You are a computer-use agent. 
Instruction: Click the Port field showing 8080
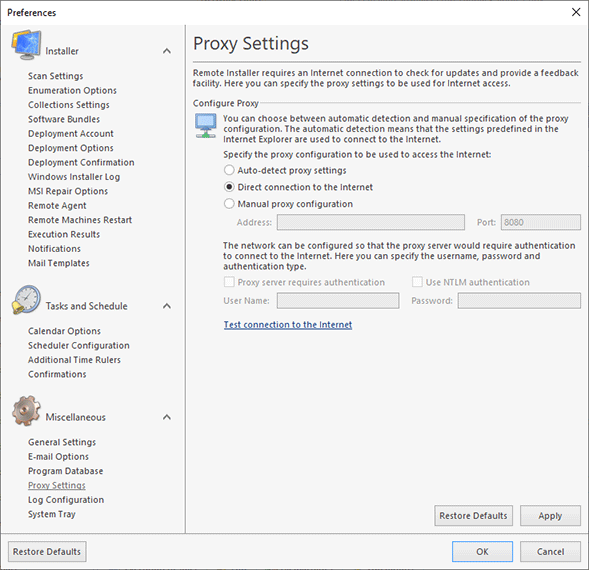541,222
